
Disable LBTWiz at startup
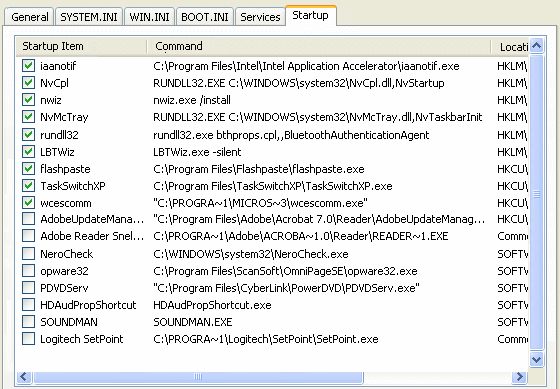(x=28, y=152)
